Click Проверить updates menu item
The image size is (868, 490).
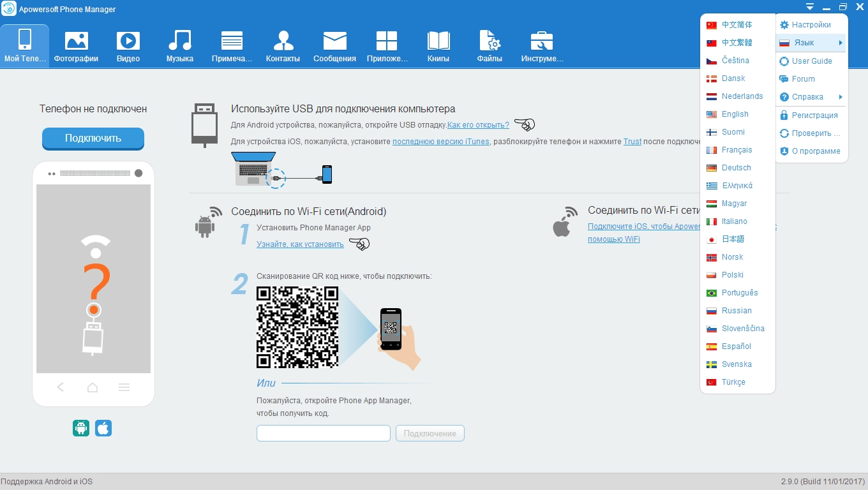[811, 133]
